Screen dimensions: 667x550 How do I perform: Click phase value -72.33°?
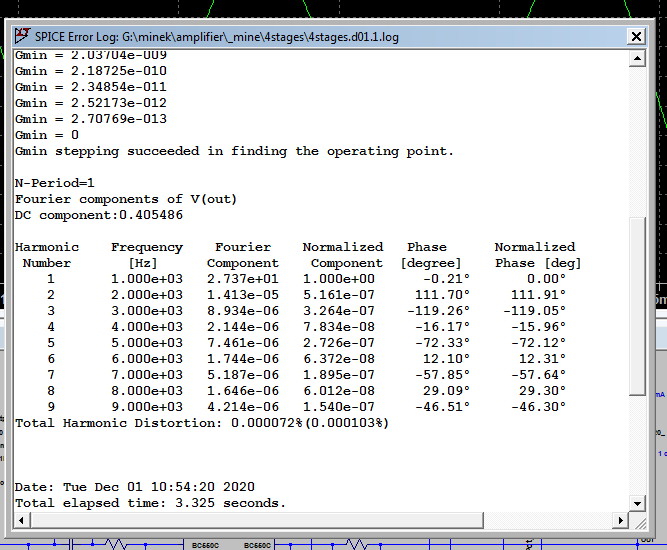[x=442, y=343]
